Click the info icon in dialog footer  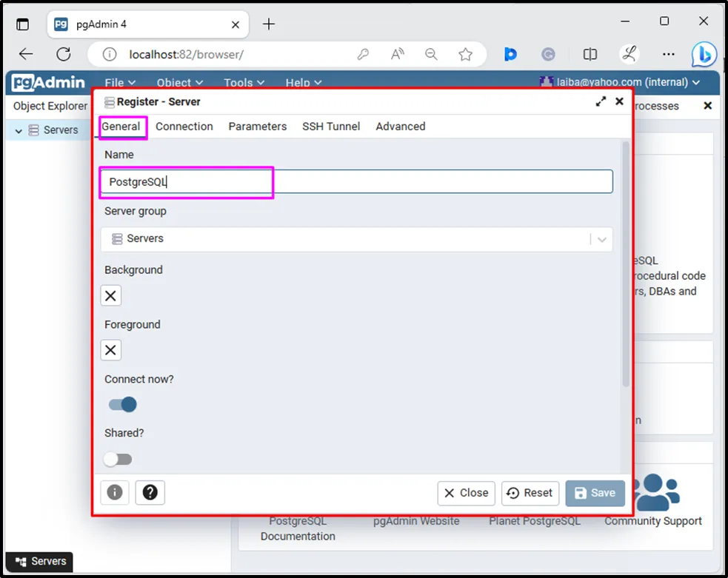[x=115, y=493]
